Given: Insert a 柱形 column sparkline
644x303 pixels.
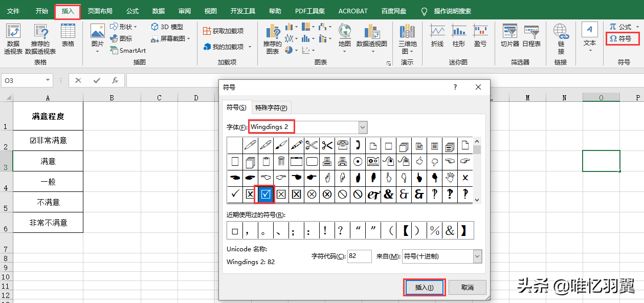Looking at the screenshot, I should point(459,36).
